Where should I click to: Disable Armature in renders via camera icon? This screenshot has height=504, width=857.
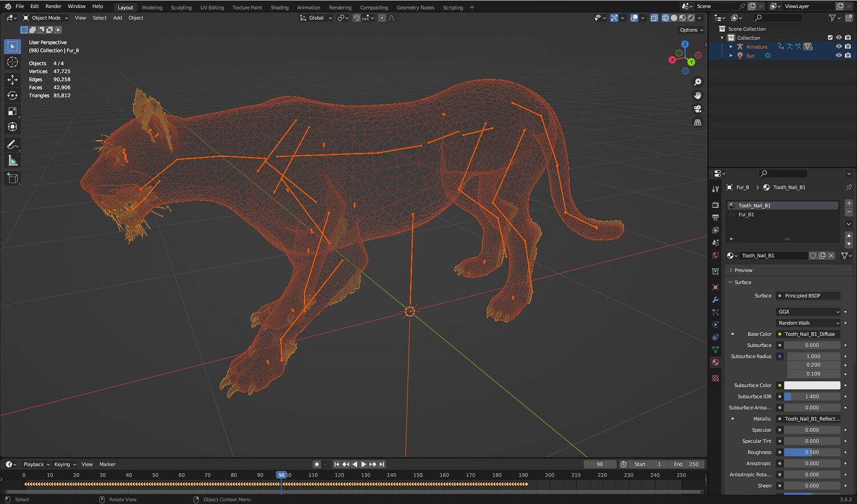coord(848,47)
